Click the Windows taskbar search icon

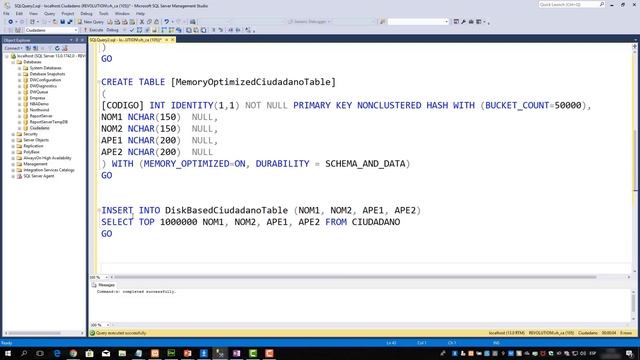24,353
